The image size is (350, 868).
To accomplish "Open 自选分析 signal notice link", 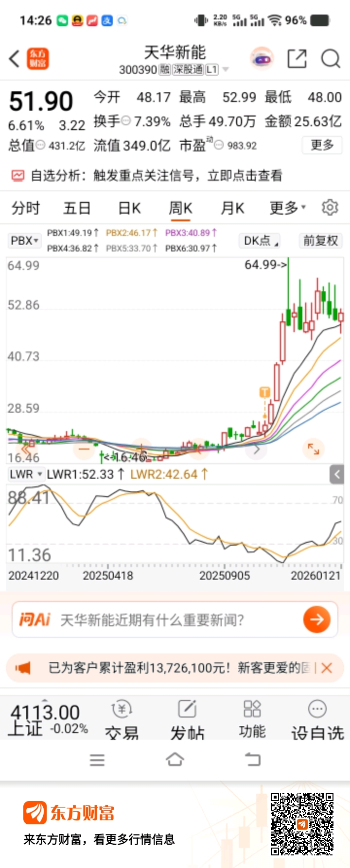I will pos(157,175).
